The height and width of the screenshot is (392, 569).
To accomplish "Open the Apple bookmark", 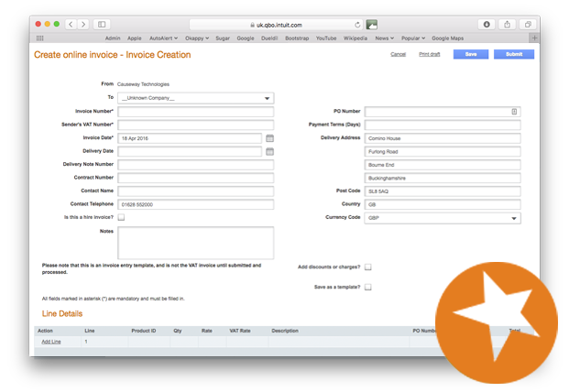I will [x=135, y=38].
